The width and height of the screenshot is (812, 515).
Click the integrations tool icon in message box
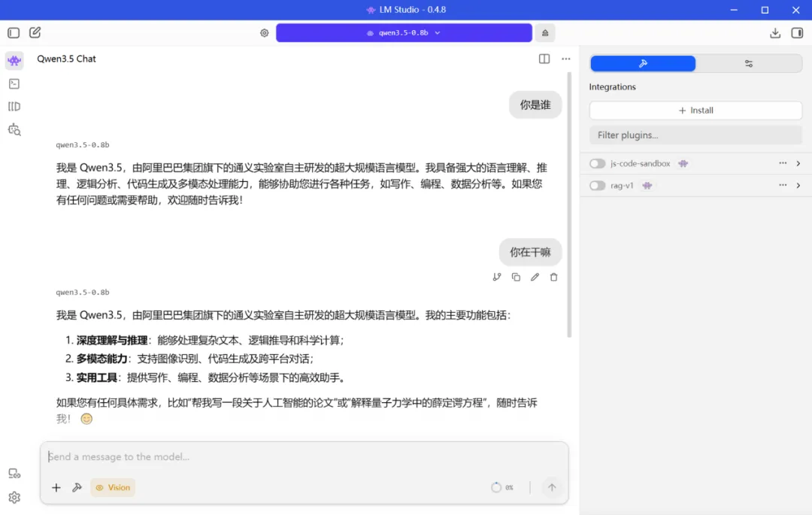pos(77,488)
